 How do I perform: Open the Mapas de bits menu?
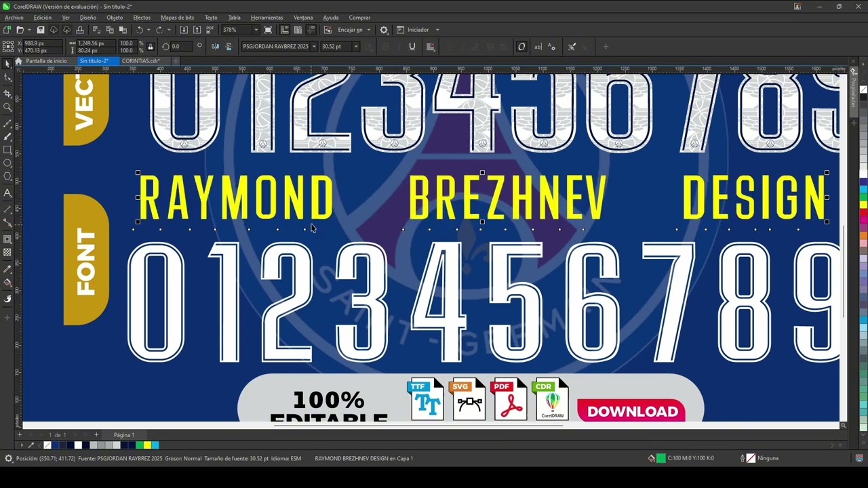[x=177, y=18]
